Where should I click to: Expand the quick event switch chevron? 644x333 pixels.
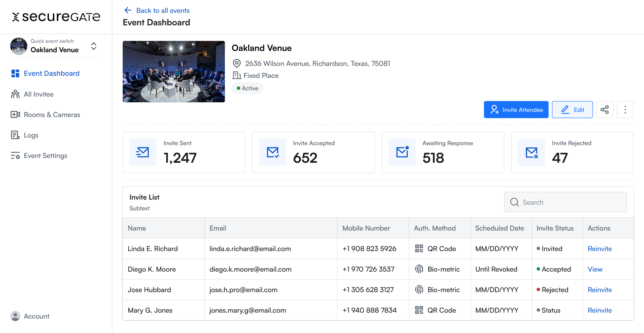pos(94,46)
